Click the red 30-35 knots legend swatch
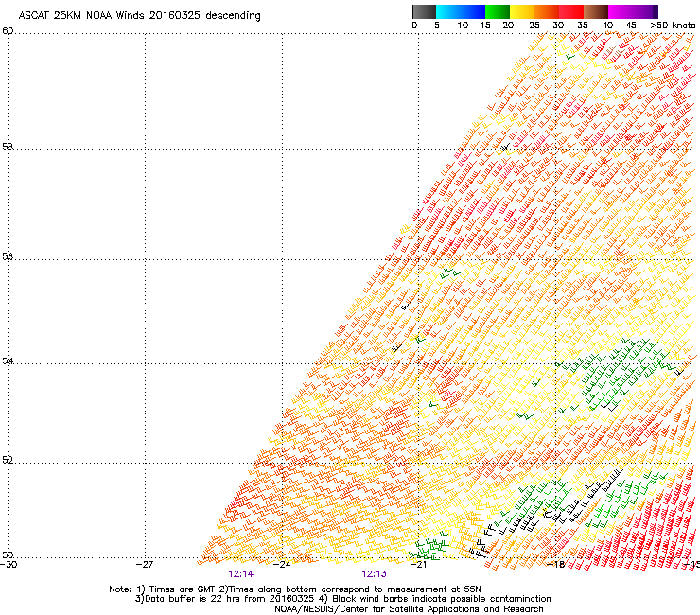Viewport: 700px width, 615px height. pos(571,11)
